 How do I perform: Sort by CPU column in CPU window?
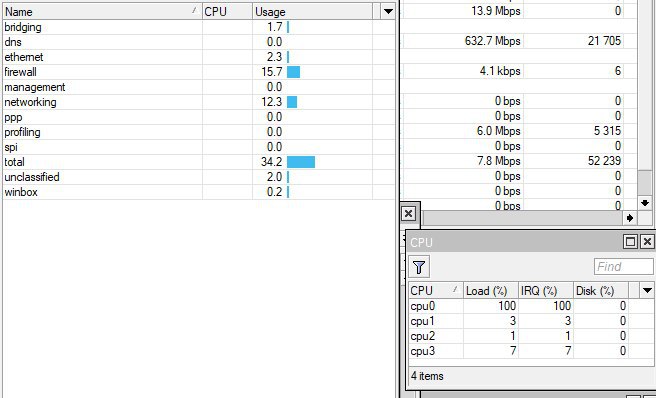[x=436, y=290]
